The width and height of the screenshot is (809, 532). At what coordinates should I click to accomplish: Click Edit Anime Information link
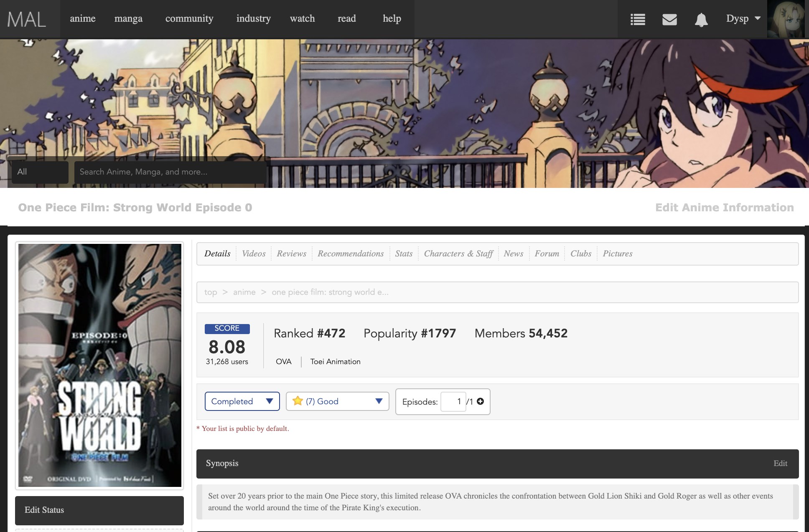coord(724,208)
